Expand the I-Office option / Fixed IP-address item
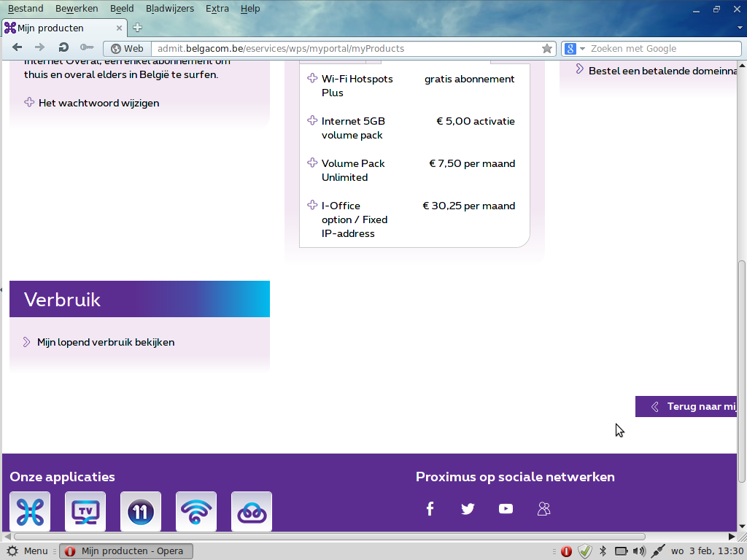Screen dimensions: 747x560 (x=312, y=206)
